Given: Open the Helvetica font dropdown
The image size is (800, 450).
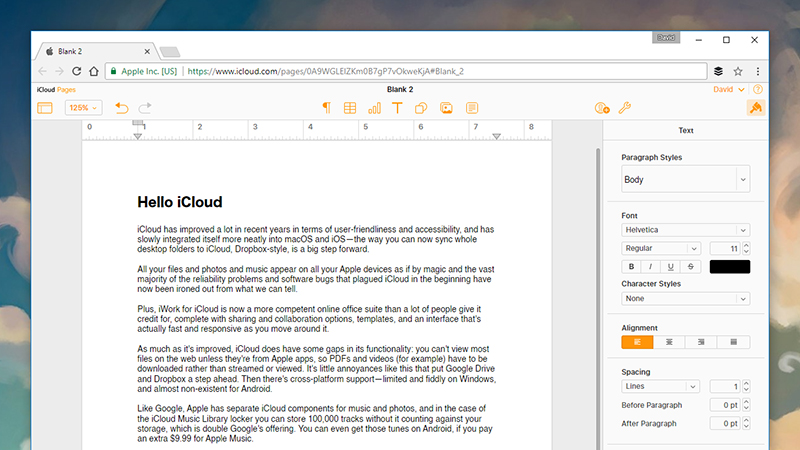Looking at the screenshot, I should pos(686,230).
